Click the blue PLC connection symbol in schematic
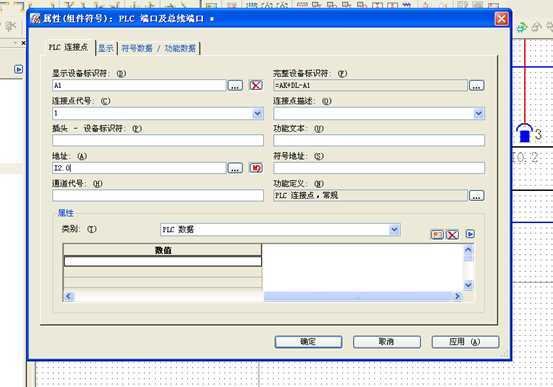Screen dimensions: 553x387 click(x=524, y=133)
